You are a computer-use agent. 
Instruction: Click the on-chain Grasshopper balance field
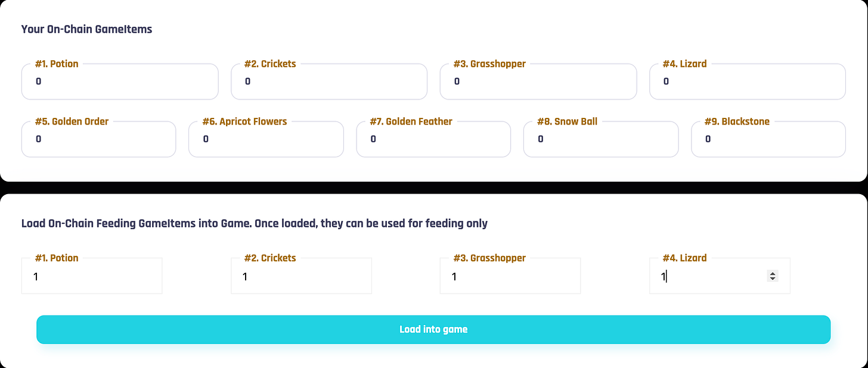(x=538, y=82)
